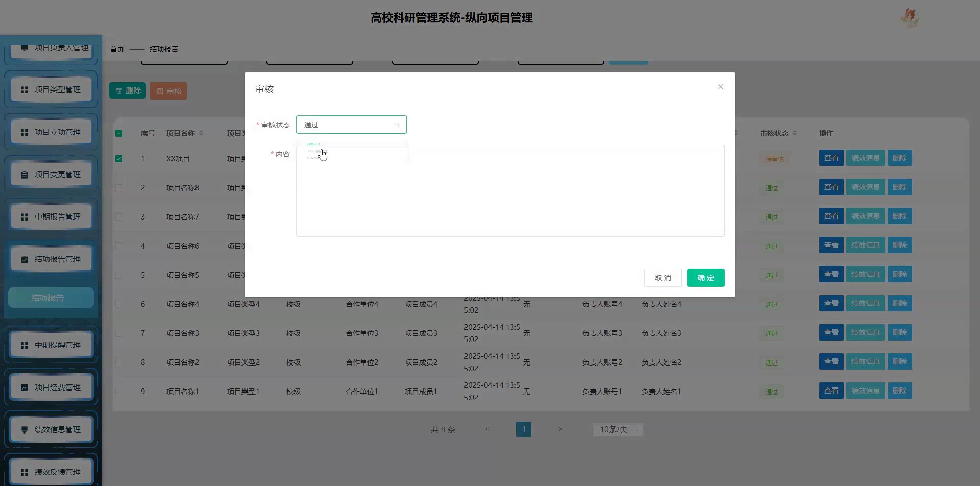This screenshot has height=486, width=980.
Task: Click the user avatar at top right
Action: click(909, 18)
